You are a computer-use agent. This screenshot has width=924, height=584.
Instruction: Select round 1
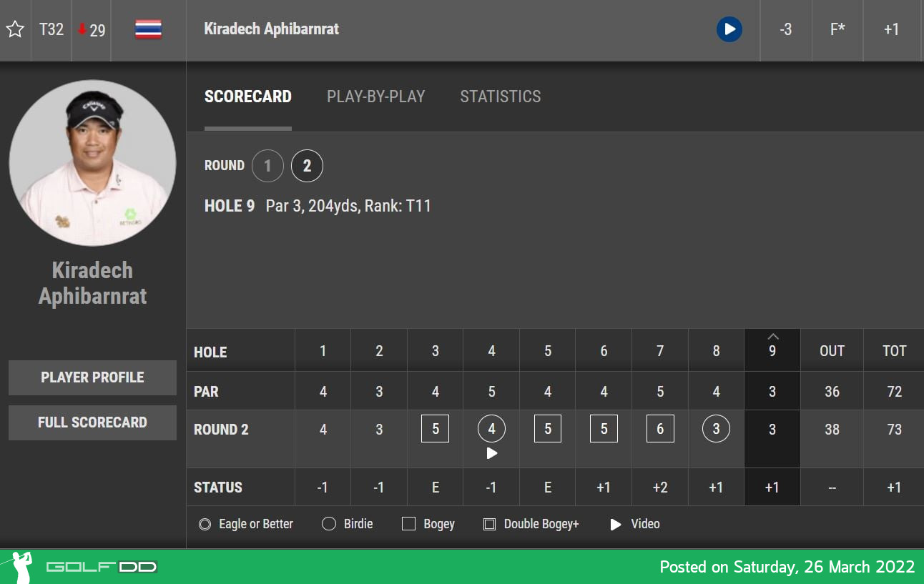coord(267,167)
